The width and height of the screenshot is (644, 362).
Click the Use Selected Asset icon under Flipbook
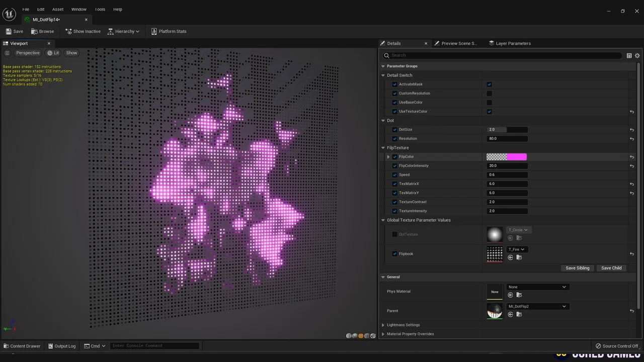(x=510, y=257)
